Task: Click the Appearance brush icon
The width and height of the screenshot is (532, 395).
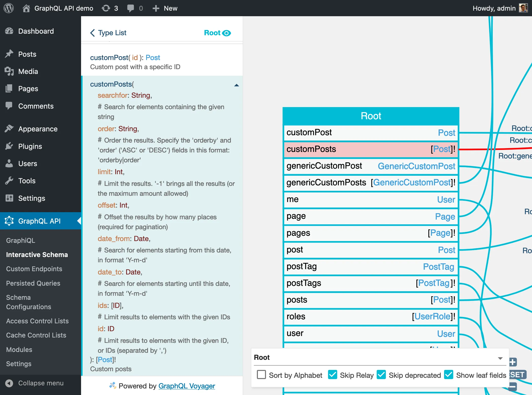Action: point(9,129)
